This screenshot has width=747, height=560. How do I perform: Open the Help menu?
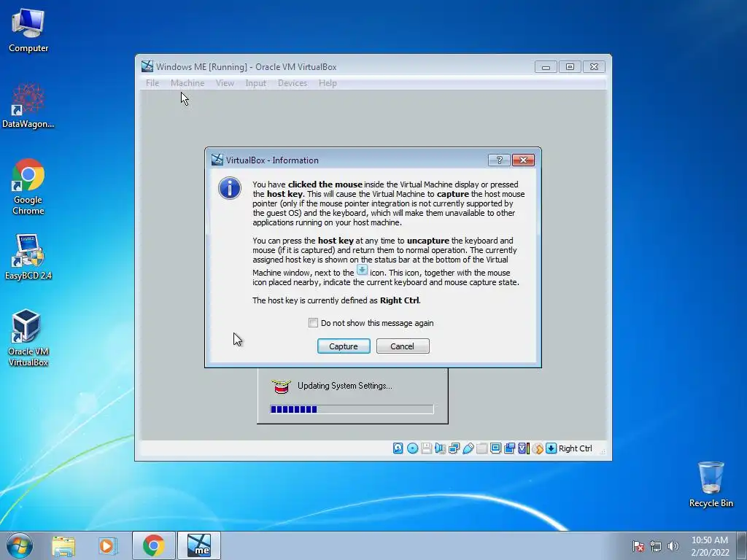click(x=328, y=83)
